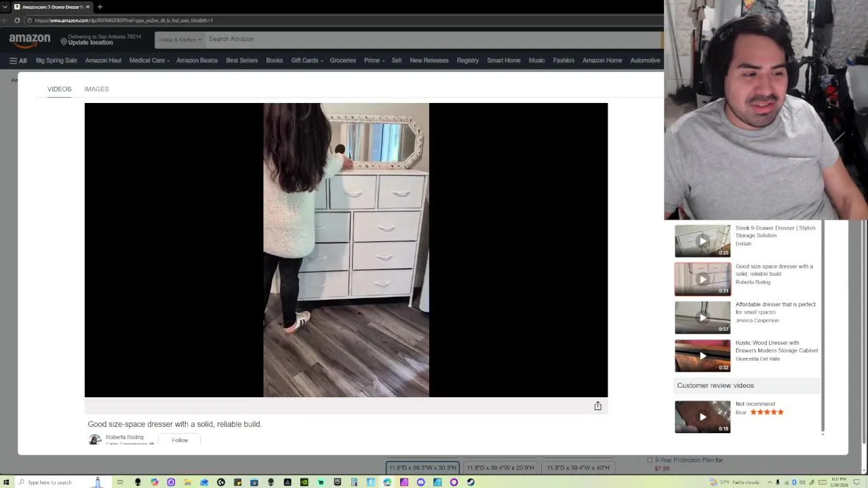Click the Follow button for Roberta Rodrig
Viewport: 868px width, 488px height.
[180, 440]
